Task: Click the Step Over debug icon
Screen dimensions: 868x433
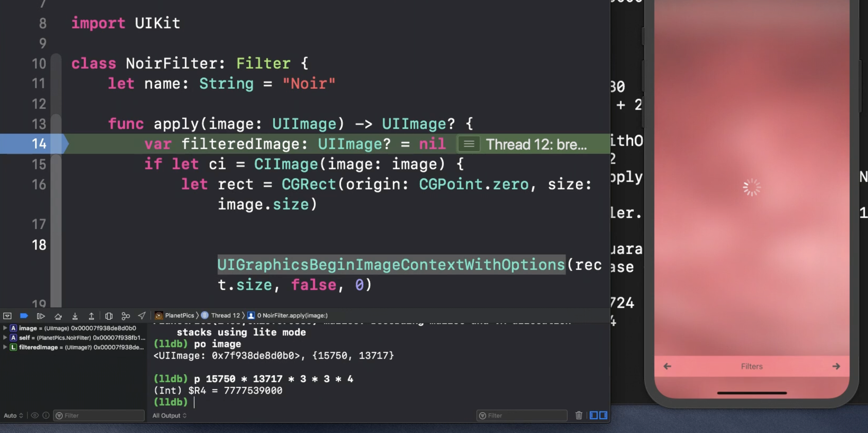Action: pyautogui.click(x=58, y=316)
